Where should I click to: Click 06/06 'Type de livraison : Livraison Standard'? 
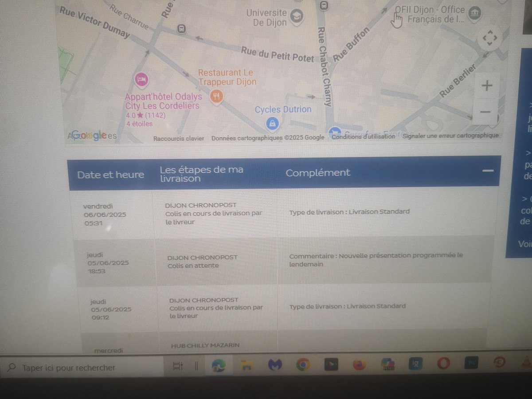[x=349, y=211]
